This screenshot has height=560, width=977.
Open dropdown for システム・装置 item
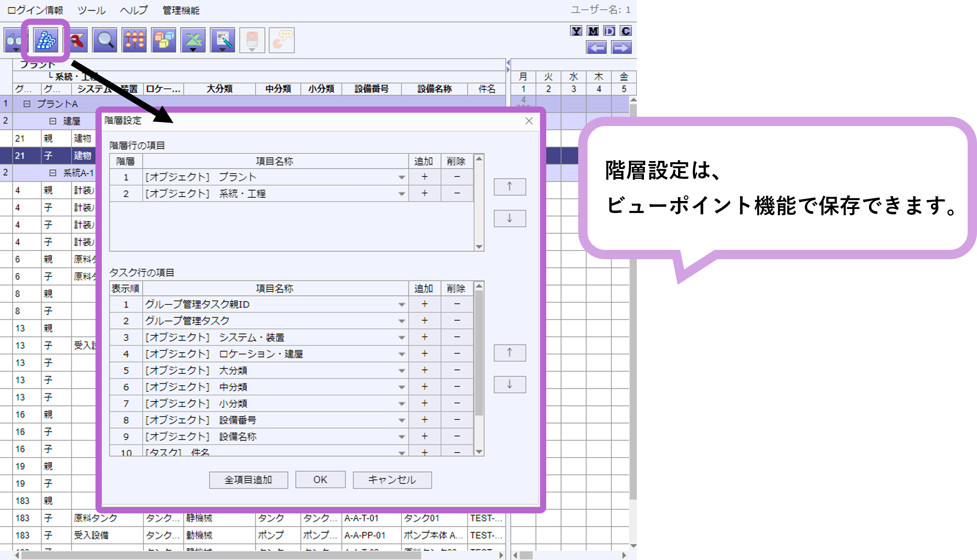pos(401,338)
